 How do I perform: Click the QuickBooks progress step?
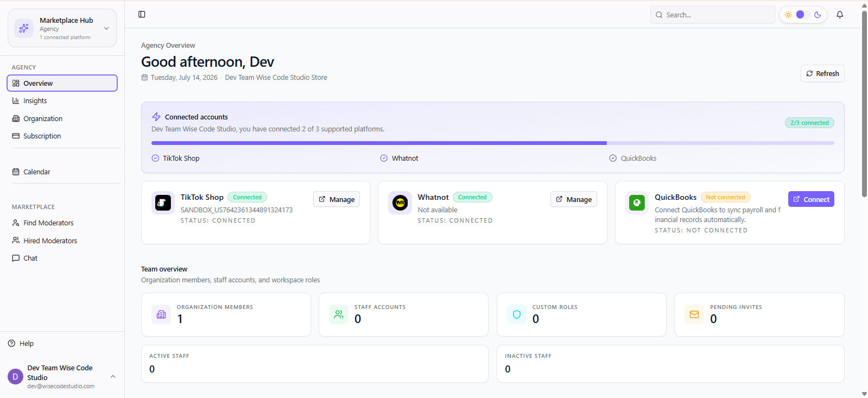point(633,159)
